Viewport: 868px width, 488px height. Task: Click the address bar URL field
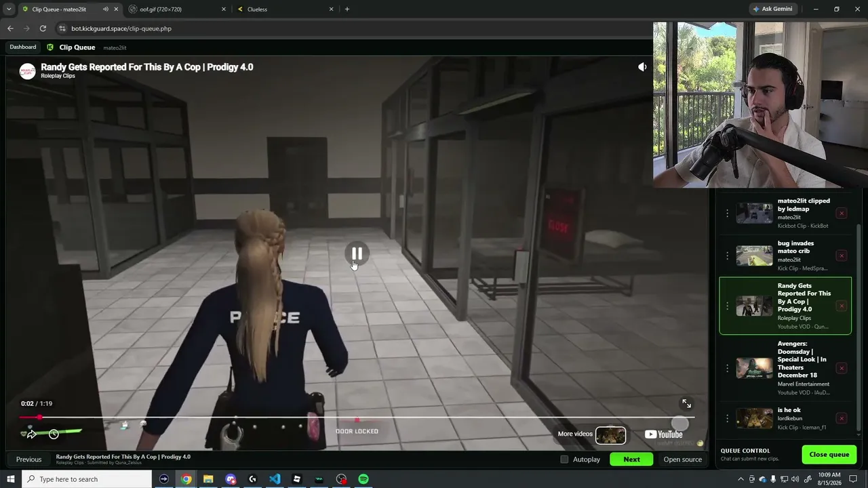353,28
